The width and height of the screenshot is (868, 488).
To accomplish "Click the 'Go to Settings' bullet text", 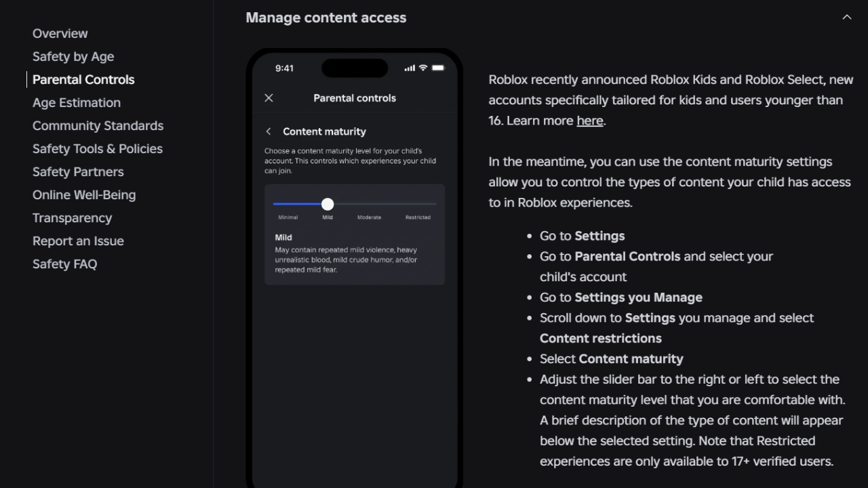I will [x=582, y=236].
